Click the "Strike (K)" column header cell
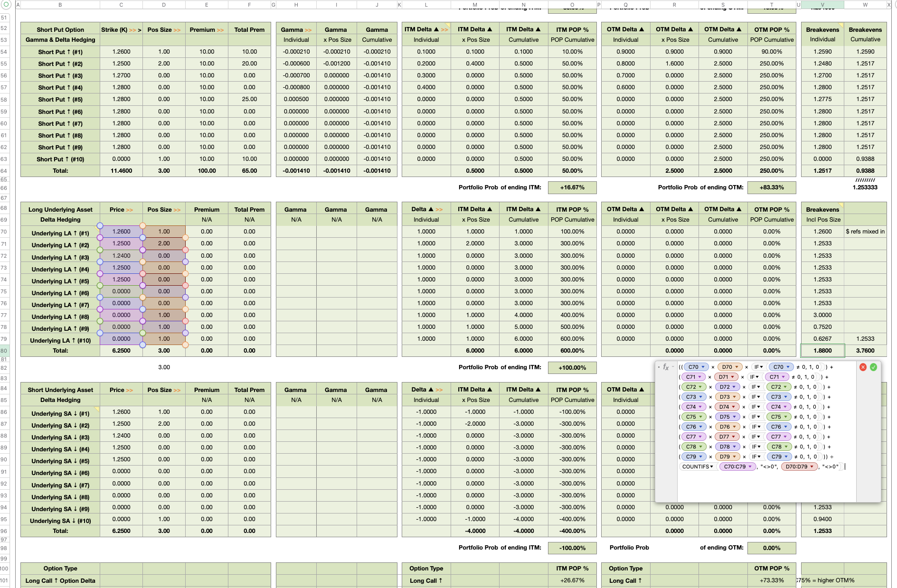 pos(121,29)
